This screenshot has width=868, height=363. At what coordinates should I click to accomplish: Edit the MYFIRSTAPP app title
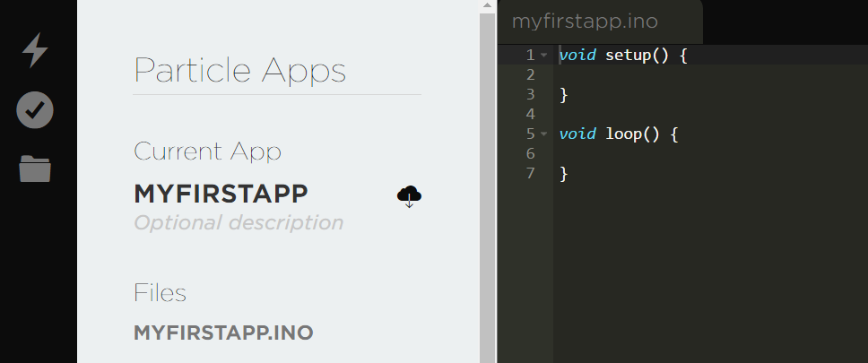pos(221,194)
